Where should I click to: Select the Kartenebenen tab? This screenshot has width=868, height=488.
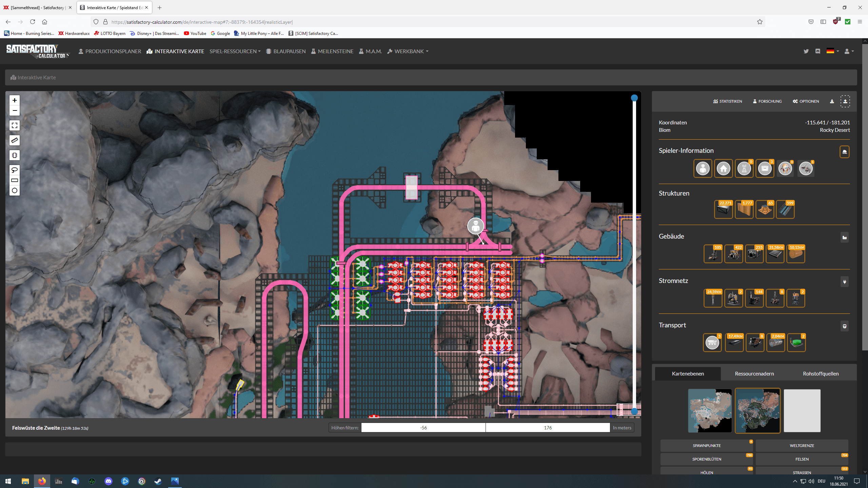coord(688,373)
